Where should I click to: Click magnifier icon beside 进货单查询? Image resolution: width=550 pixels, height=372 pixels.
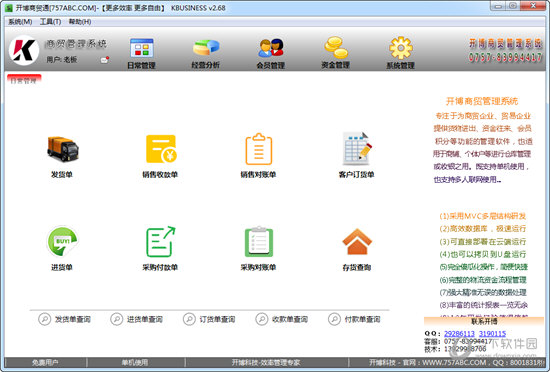(116, 319)
